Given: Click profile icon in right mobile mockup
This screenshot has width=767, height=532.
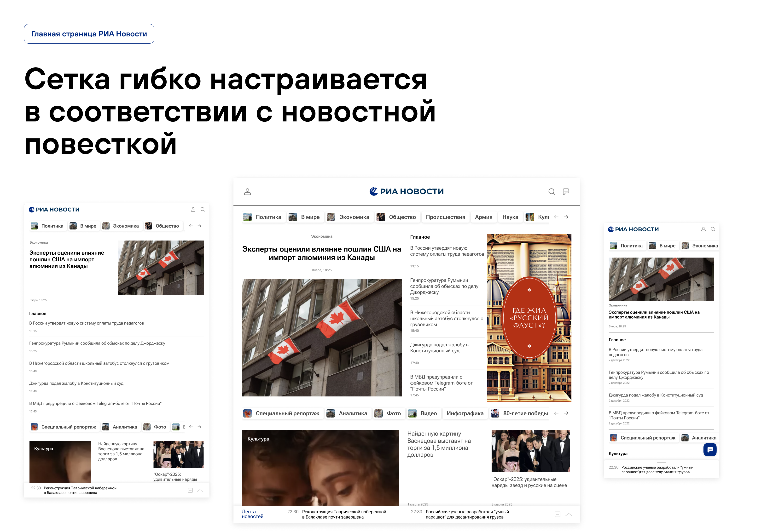Looking at the screenshot, I should click(703, 229).
